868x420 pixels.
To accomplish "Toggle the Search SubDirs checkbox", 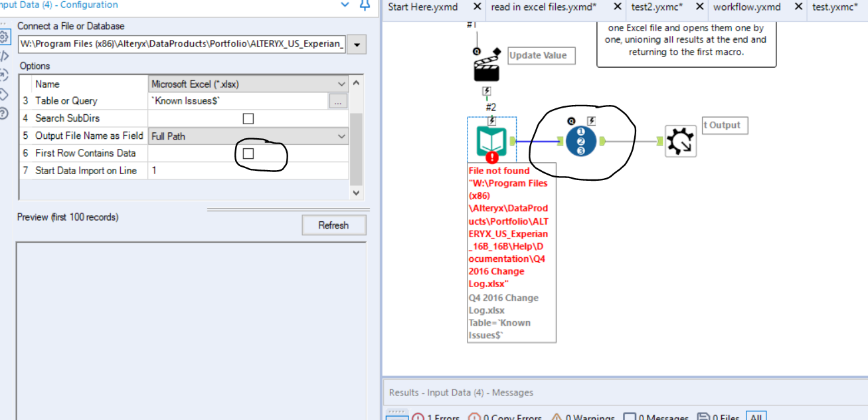I will coord(248,119).
